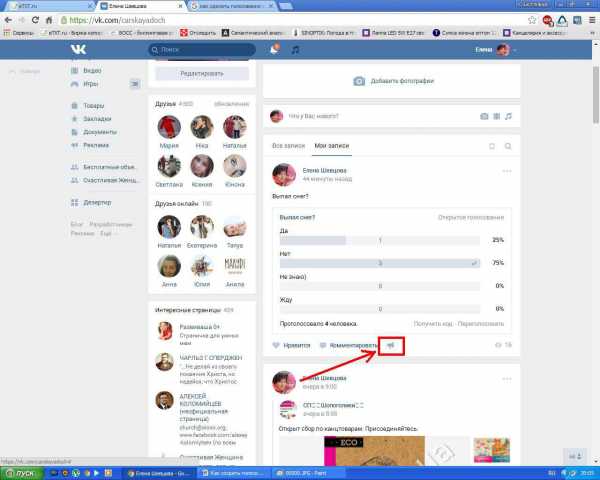
Task: Click the Жду poll result bar
Action: point(380,309)
